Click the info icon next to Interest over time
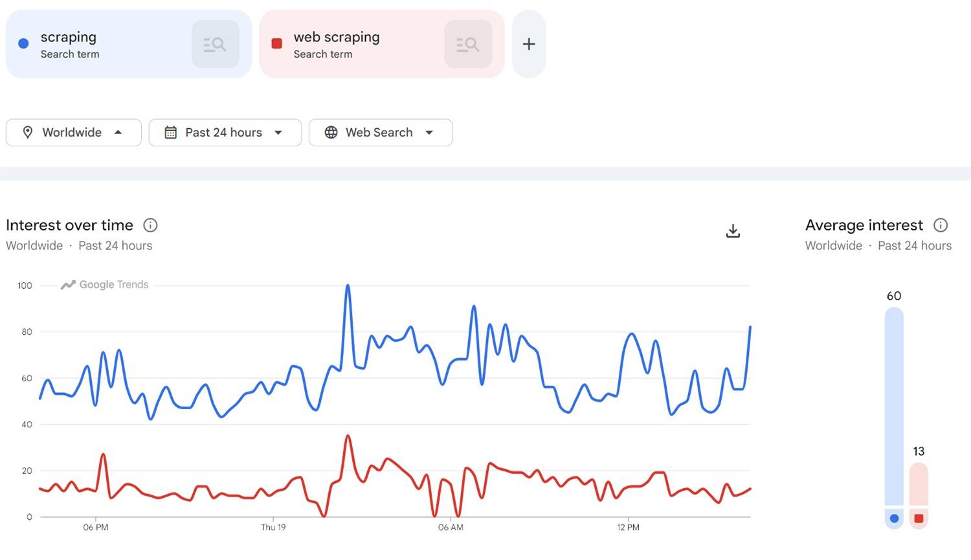The height and width of the screenshot is (560, 971). (150, 225)
